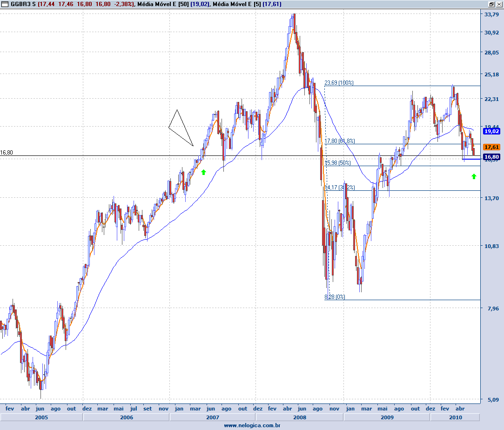Click the set month label under 2006
The width and height of the screenshot is (504, 430).
coord(148,409)
